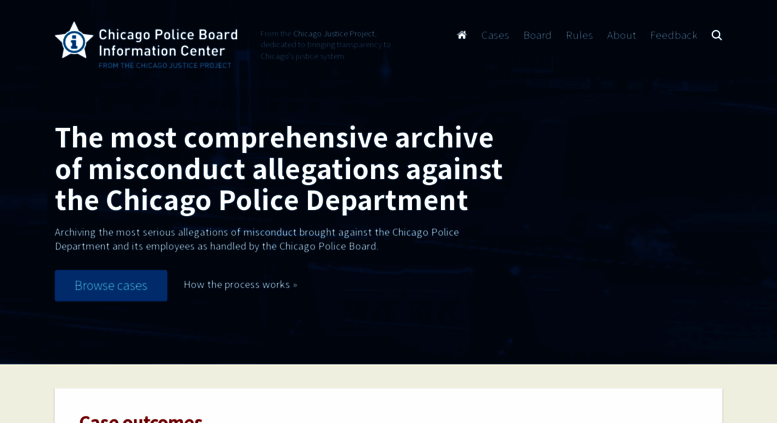Click 'From the Chicago Justice Project' subtitle

click(x=165, y=65)
